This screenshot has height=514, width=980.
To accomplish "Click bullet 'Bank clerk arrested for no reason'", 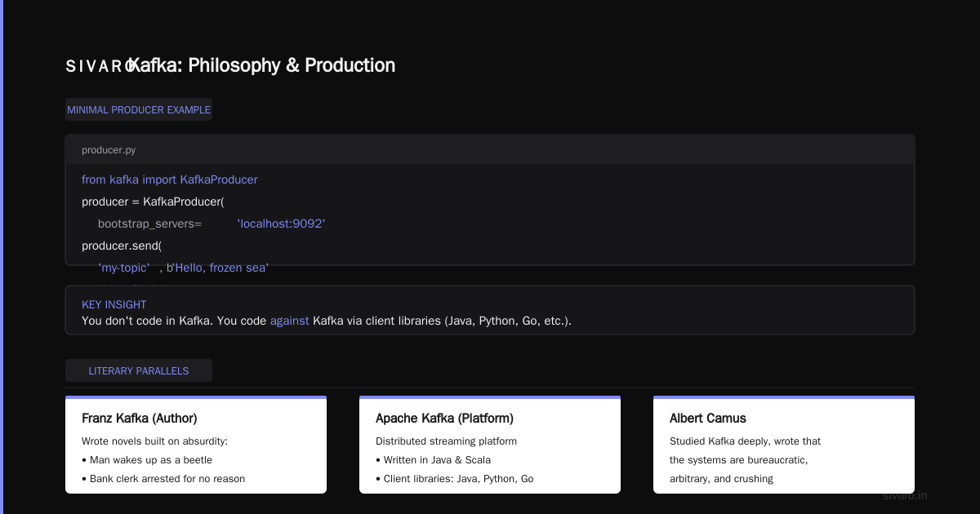I will pos(163,479).
